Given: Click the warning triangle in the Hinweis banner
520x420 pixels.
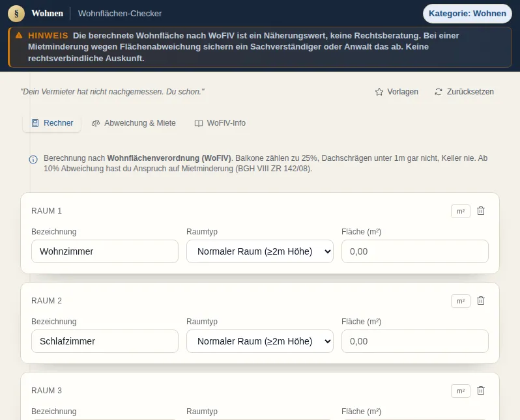Looking at the screenshot, I should [19, 35].
